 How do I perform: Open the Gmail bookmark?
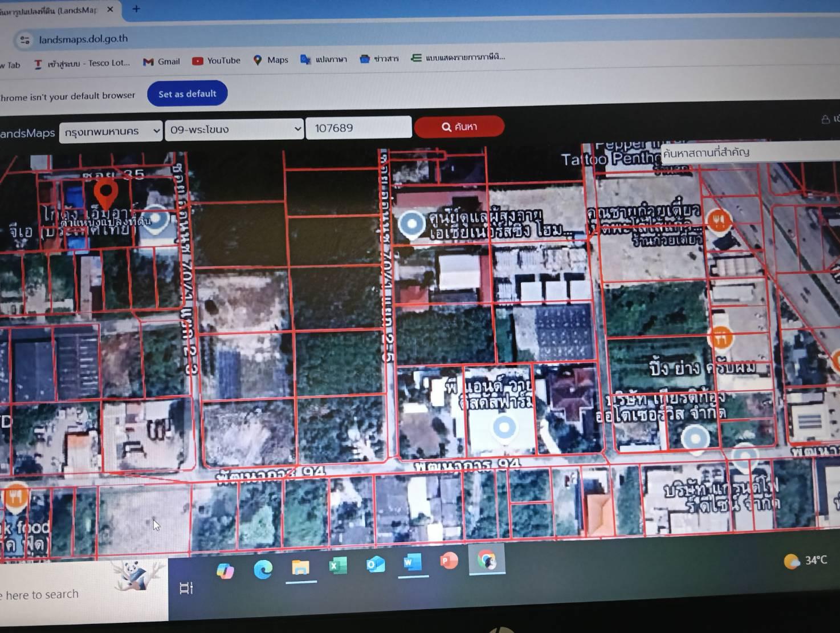pyautogui.click(x=162, y=62)
